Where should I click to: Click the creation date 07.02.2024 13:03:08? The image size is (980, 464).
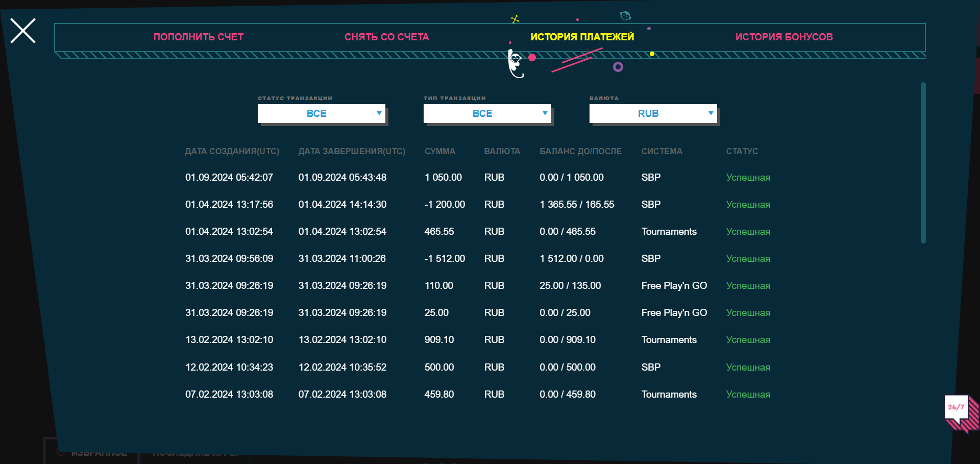point(229,394)
